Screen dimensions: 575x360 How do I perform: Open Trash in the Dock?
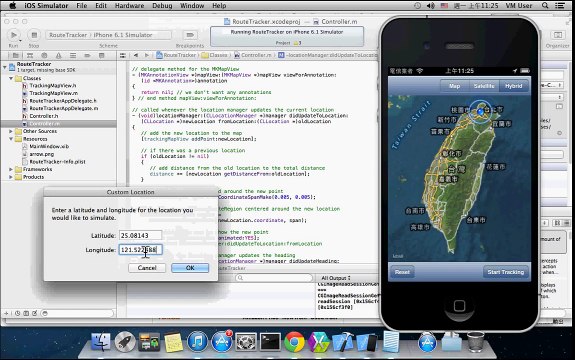tap(476, 342)
